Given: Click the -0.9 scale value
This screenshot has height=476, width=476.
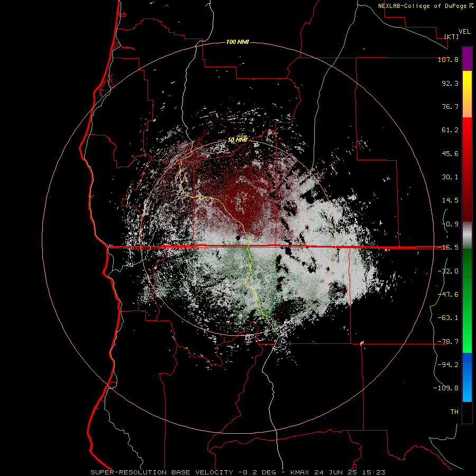Looking at the screenshot, I should [450, 224].
